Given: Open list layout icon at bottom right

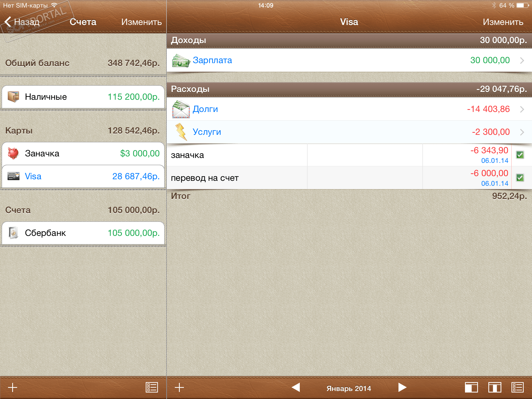Looking at the screenshot, I should (x=517, y=387).
